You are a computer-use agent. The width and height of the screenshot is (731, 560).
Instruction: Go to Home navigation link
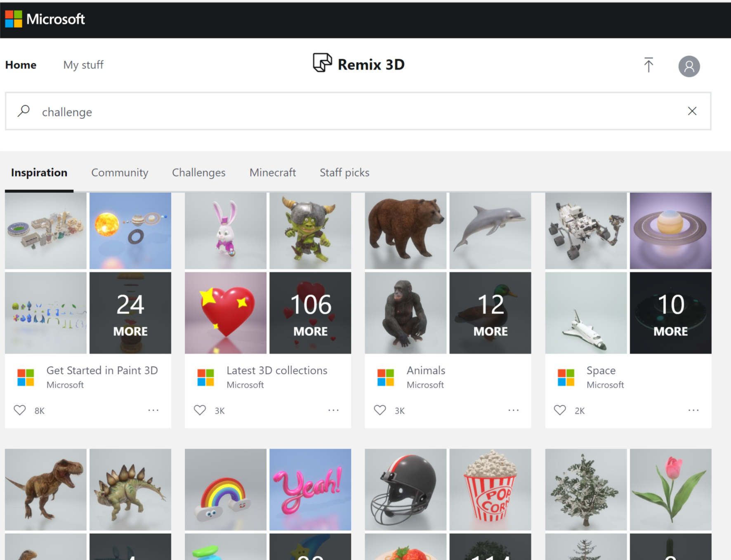click(x=21, y=65)
